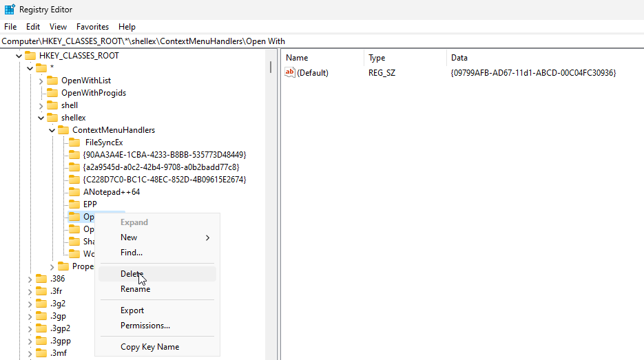Click the Registry Editor app icon in title bar
This screenshot has height=360, width=644.
pos(10,10)
